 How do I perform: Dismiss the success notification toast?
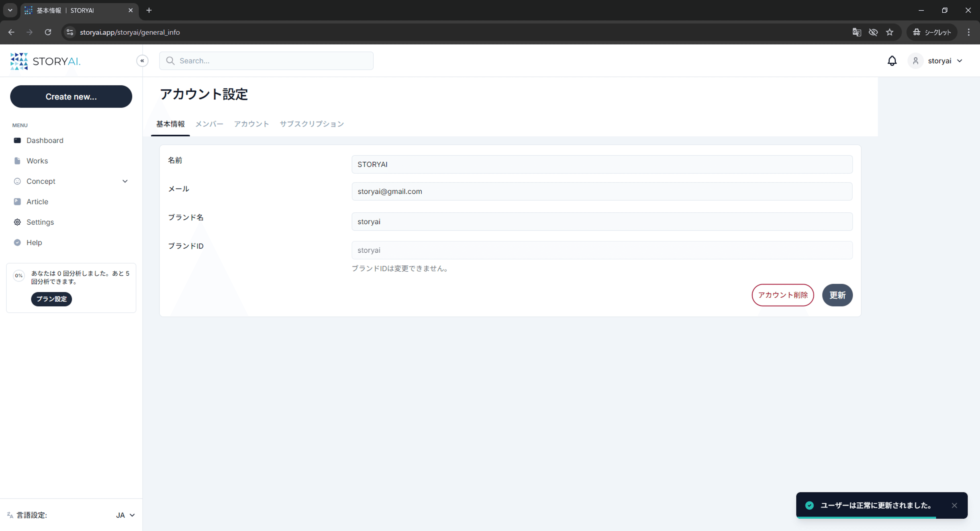[954, 506]
